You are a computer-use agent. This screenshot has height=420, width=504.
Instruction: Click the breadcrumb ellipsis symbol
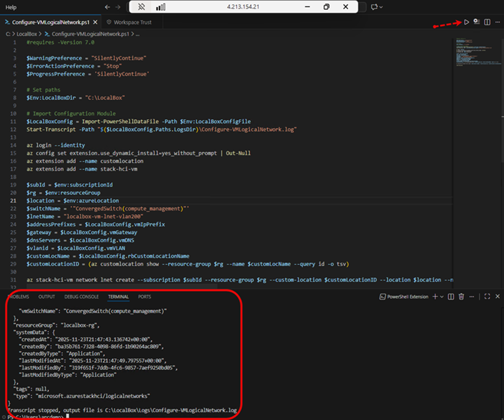pyautogui.click(x=138, y=34)
